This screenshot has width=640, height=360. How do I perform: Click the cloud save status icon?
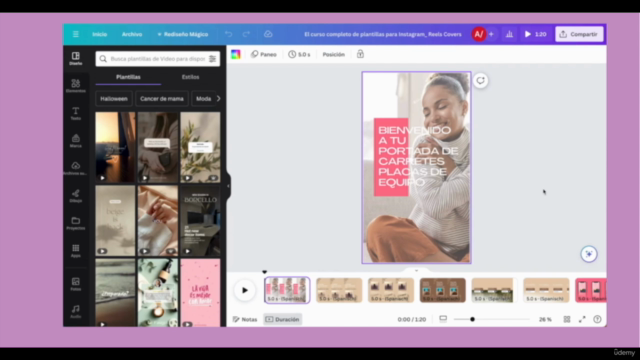(268, 34)
